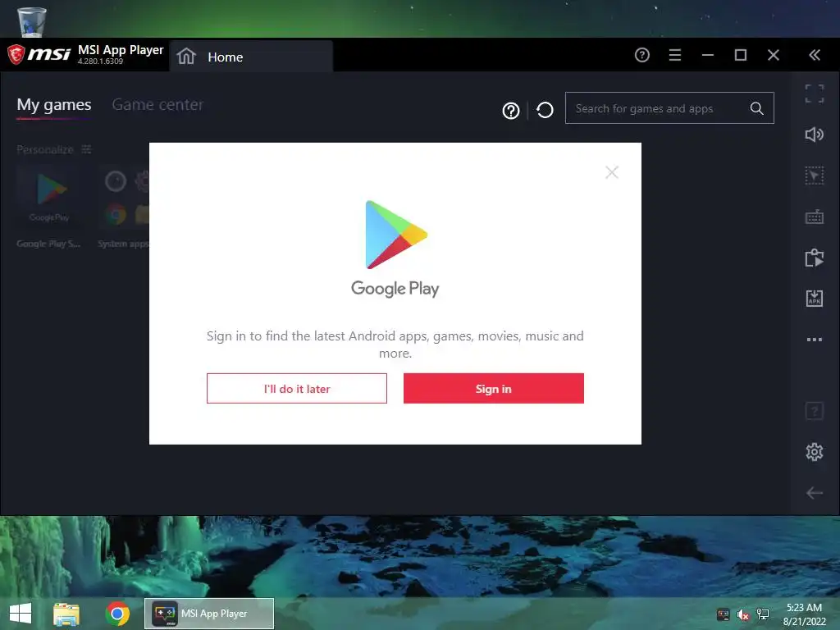Click the MSI App Player system tray icon
This screenshot has width=840, height=630.
click(724, 614)
